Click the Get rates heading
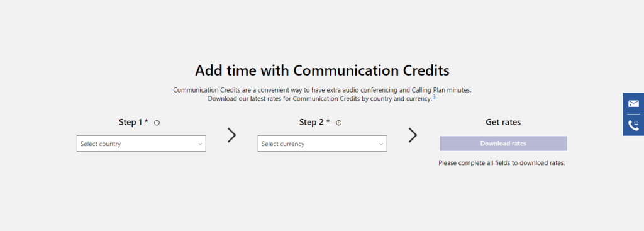Viewport: 644px width, 231px height. click(503, 122)
